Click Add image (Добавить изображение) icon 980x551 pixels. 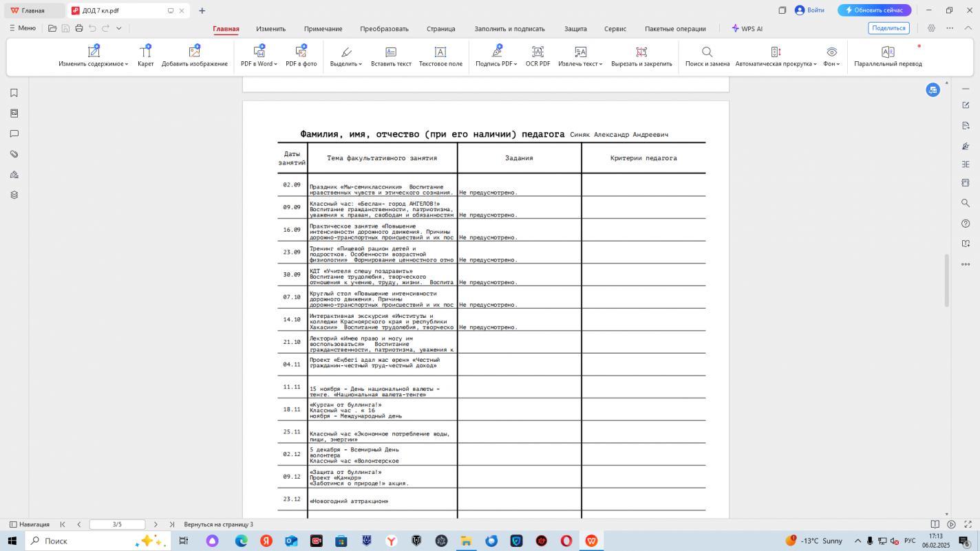click(x=194, y=52)
